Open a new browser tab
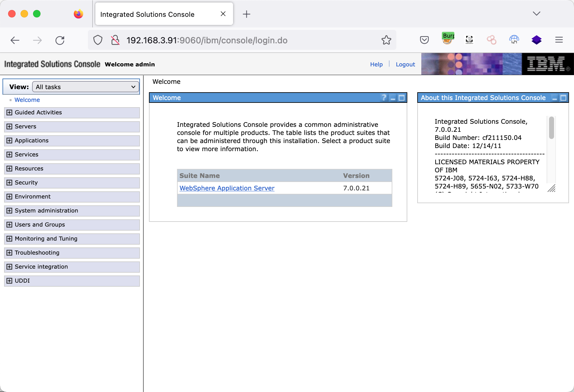 coord(246,14)
